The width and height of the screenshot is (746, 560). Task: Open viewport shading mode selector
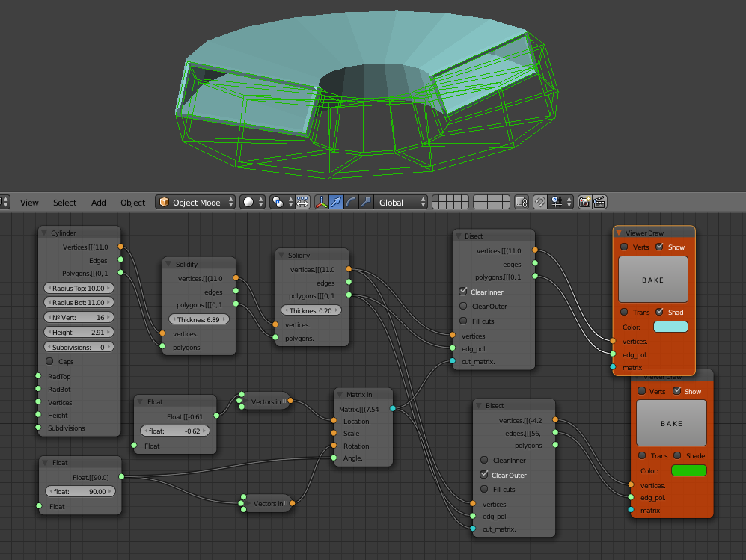click(252, 202)
